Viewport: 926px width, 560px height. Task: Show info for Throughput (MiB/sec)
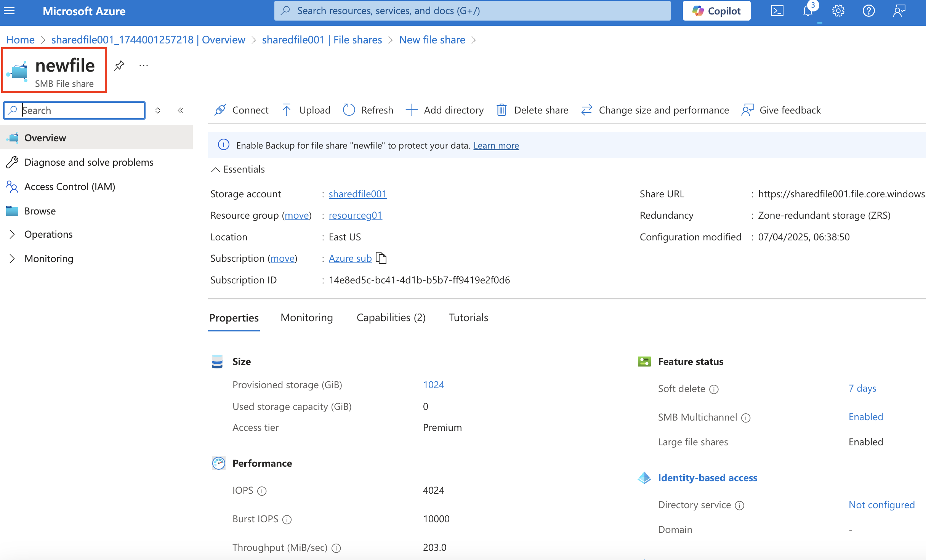coord(336,548)
